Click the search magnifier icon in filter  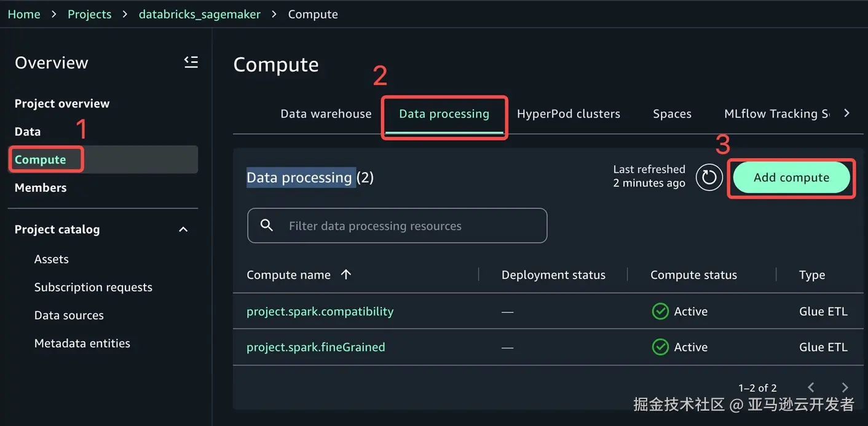pyautogui.click(x=267, y=226)
